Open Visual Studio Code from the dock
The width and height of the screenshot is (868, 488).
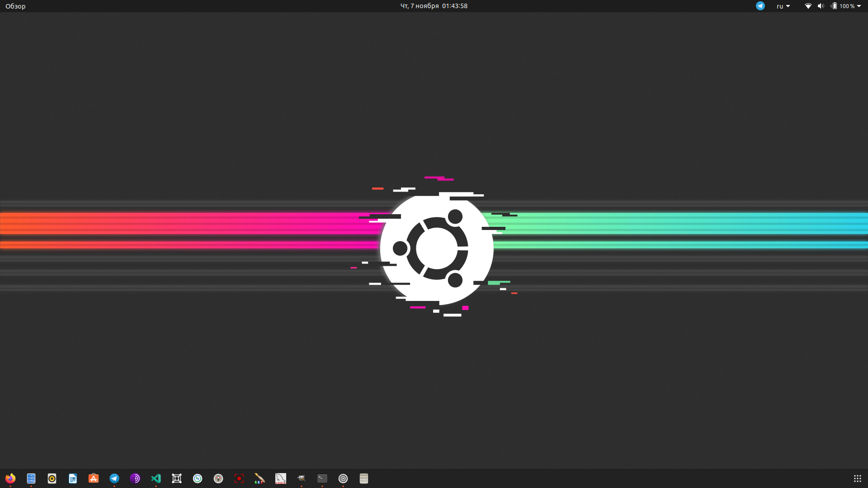click(156, 479)
